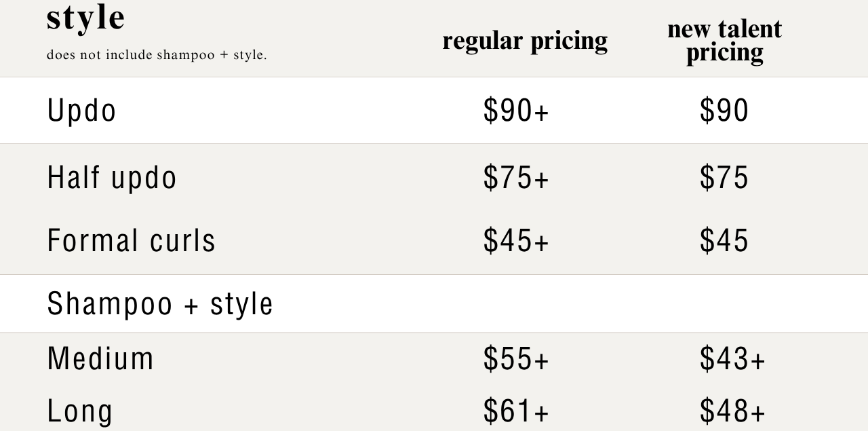Pick the Long length service label
868x431 pixels.
79,411
